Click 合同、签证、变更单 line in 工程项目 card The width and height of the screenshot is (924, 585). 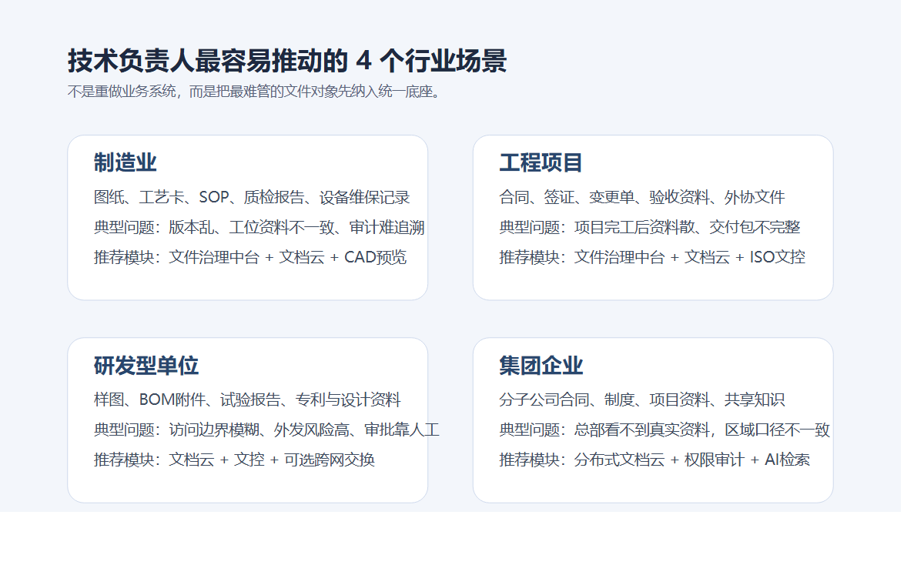tap(642, 197)
